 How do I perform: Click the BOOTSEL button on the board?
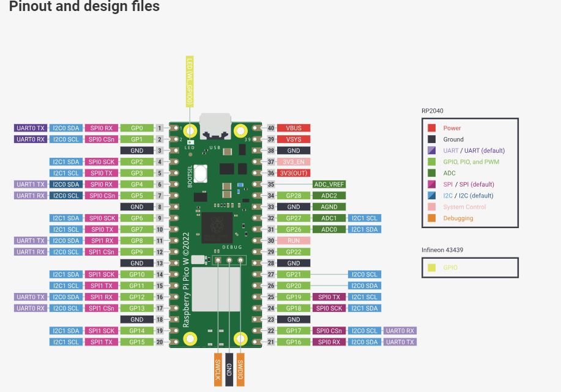(201, 174)
